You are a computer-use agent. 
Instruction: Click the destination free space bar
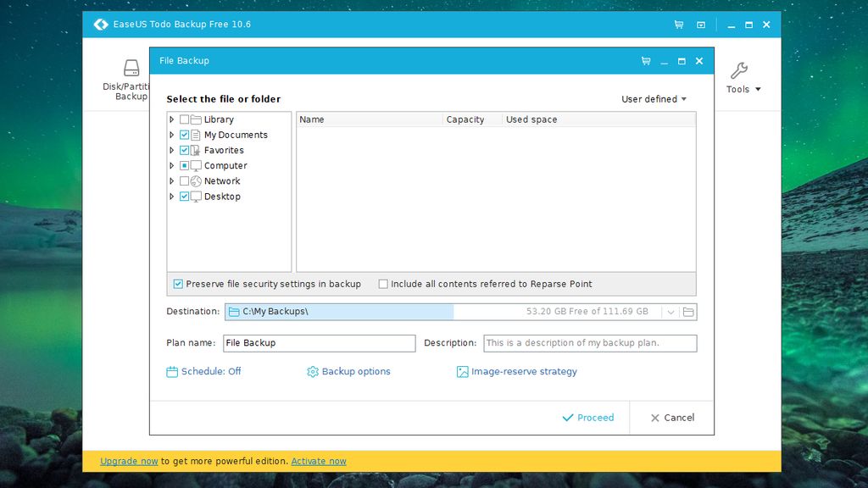559,311
